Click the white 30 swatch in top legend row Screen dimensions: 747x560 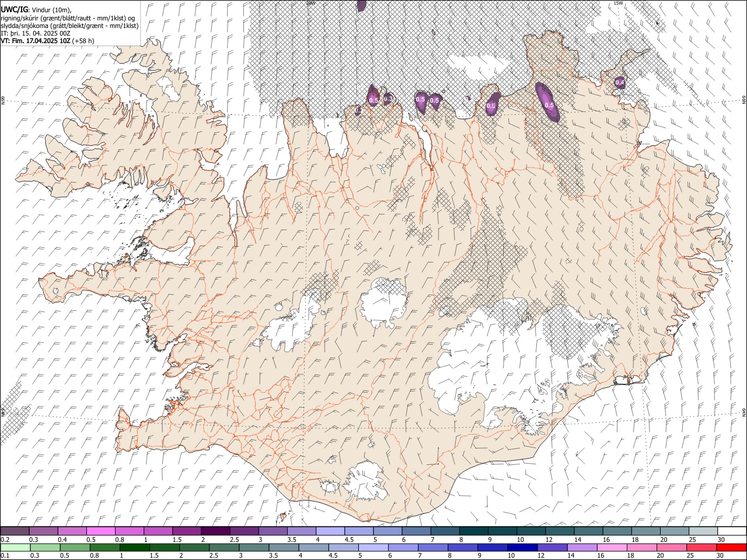pyautogui.click(x=731, y=531)
